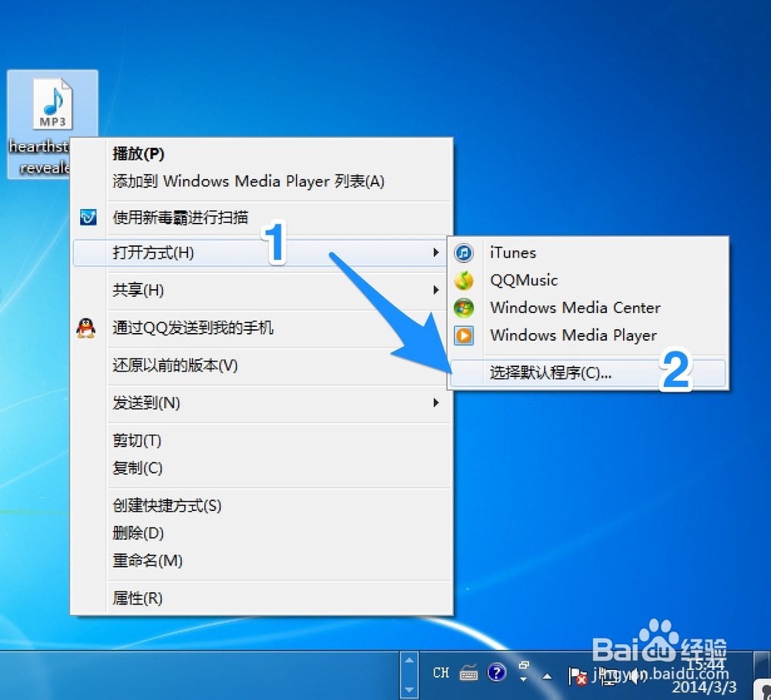This screenshot has width=771, height=700.
Task: Open with QQMusic from submenu
Action: tap(588, 280)
